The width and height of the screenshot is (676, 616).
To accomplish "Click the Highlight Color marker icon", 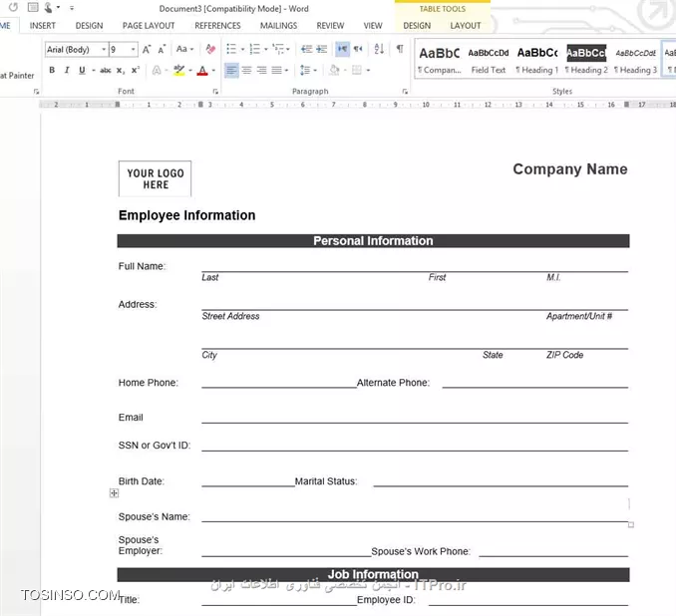I will coord(178,70).
